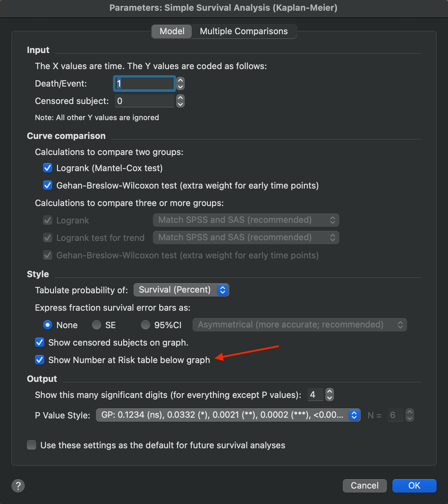Click the Cancel button

pos(365,486)
